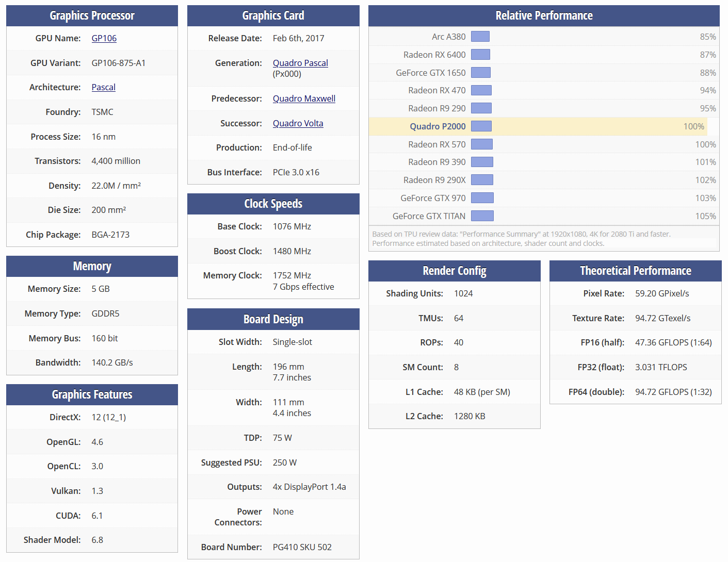This screenshot has width=728, height=562.
Task: Select the 16 nm process size value
Action: pyautogui.click(x=103, y=137)
